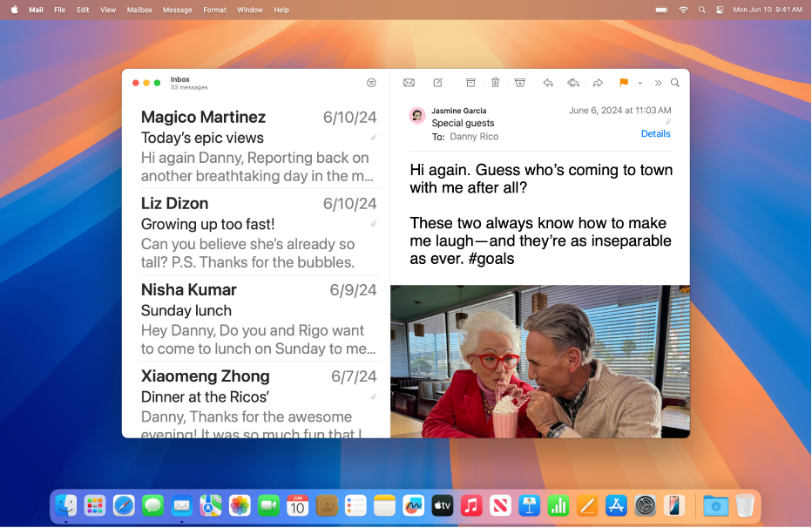
Task: Forward the Special guests email
Action: tap(598, 83)
